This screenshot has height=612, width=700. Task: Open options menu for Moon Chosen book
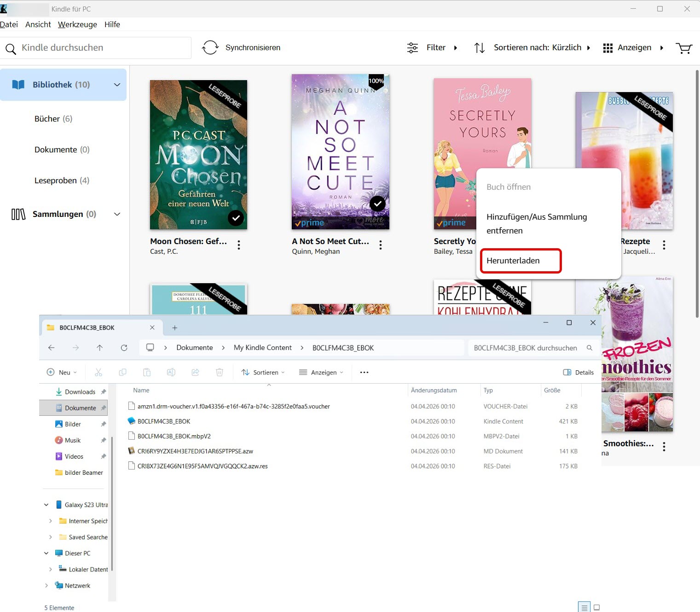[239, 245]
